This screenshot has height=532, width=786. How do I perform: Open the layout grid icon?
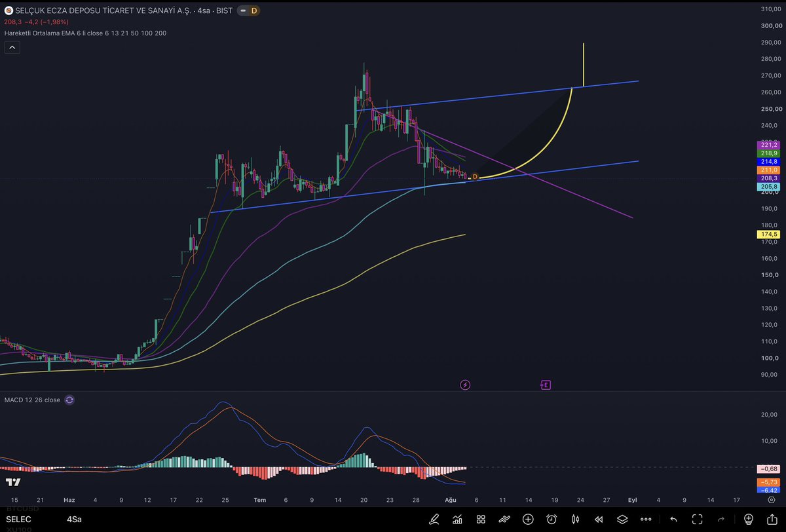pyautogui.click(x=481, y=520)
